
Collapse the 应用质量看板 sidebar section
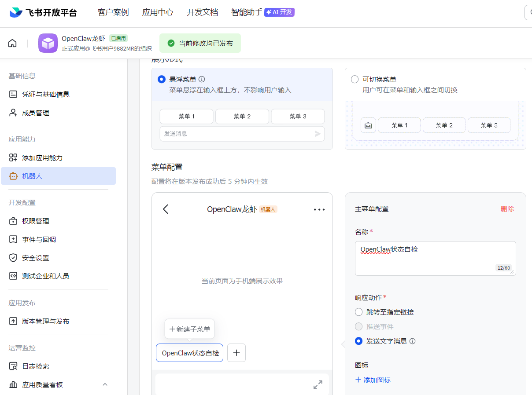105,384
